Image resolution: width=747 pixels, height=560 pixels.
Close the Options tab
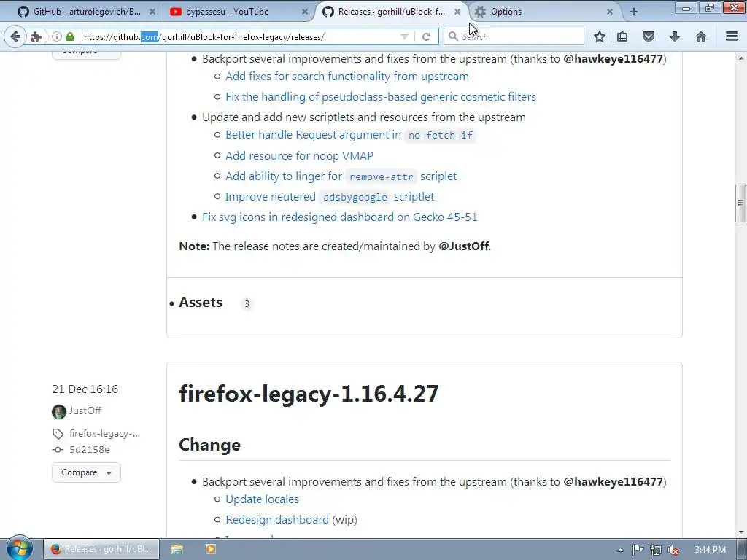point(609,12)
